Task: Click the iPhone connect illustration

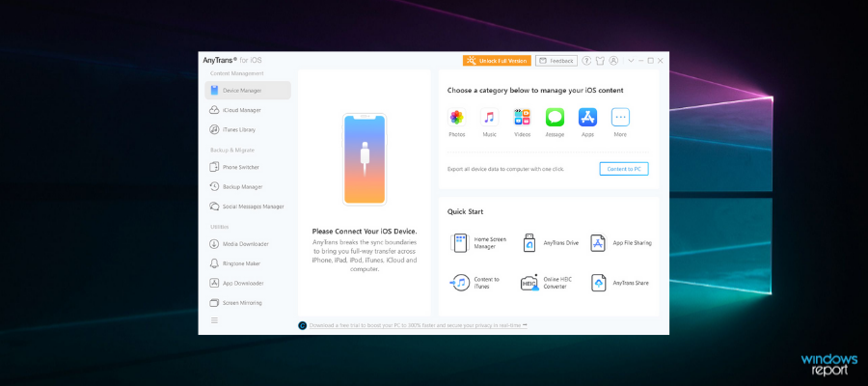Action: 365,159
